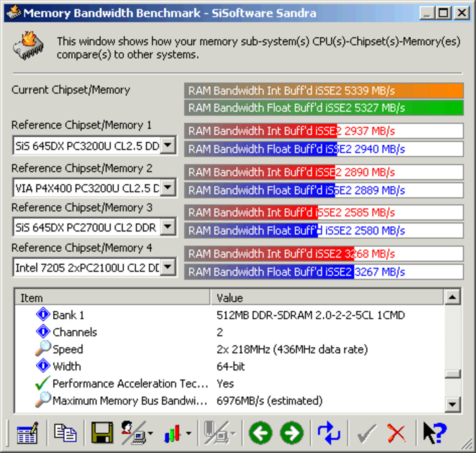The width and height of the screenshot is (476, 453).
Task: Select the '64-bit' width value
Action: [231, 366]
